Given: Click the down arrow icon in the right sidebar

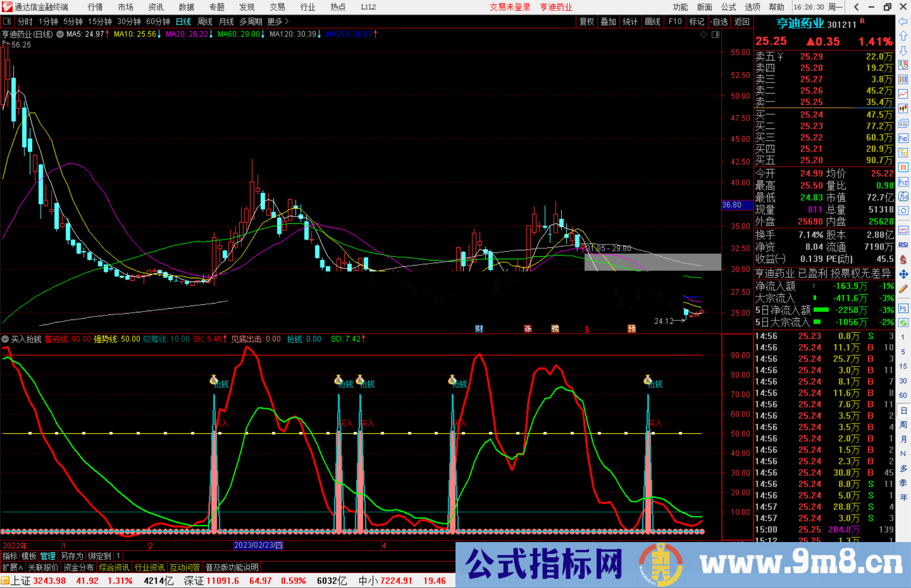Looking at the screenshot, I should (x=903, y=51).
